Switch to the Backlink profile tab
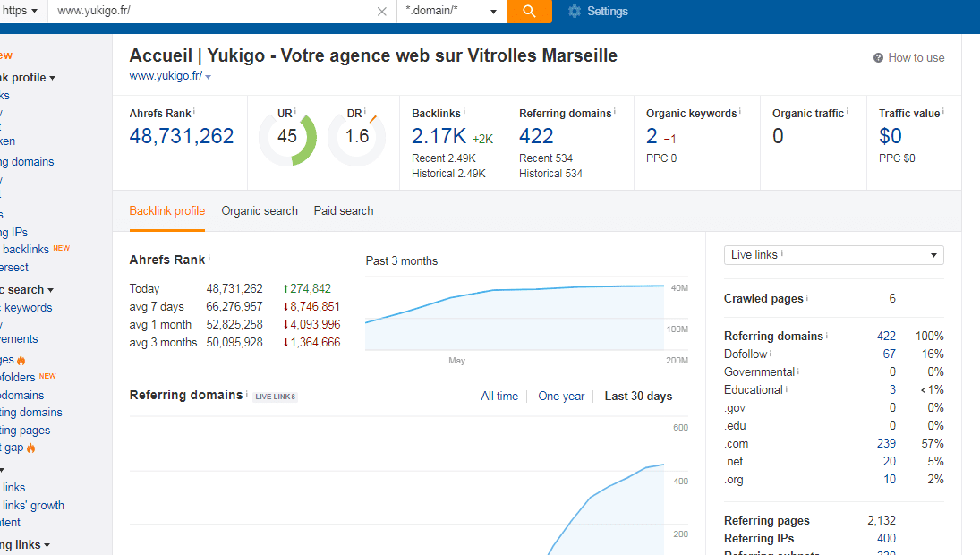980x555 pixels. pyautogui.click(x=166, y=210)
